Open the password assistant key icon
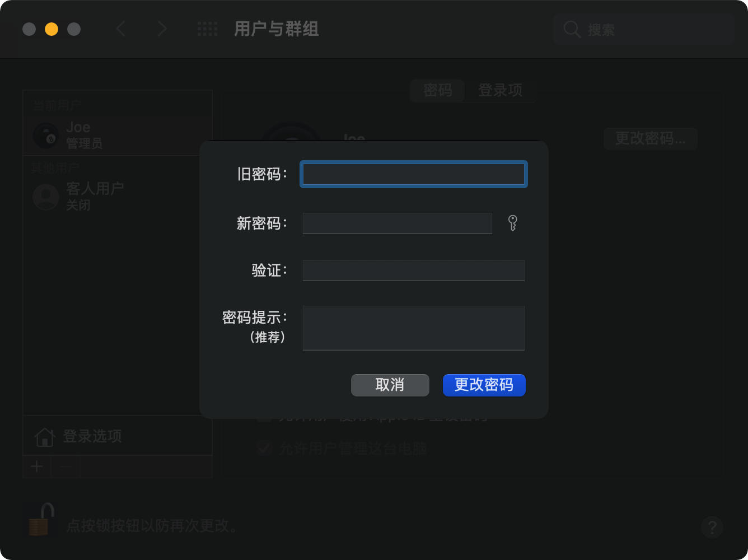The height and width of the screenshot is (560, 748). (x=512, y=223)
